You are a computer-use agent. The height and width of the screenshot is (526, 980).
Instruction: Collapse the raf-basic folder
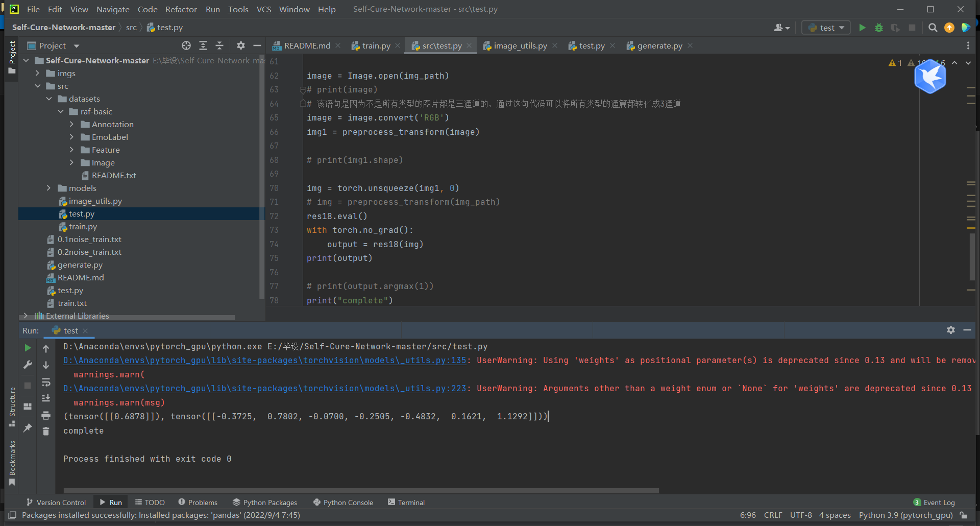[x=61, y=111]
